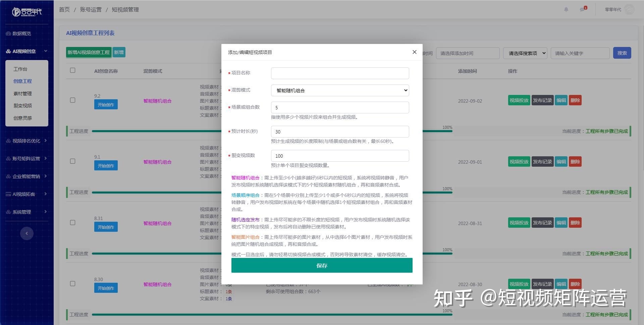
Task: Click the 企业智能营销 sidebar icon
Action: pos(8,176)
